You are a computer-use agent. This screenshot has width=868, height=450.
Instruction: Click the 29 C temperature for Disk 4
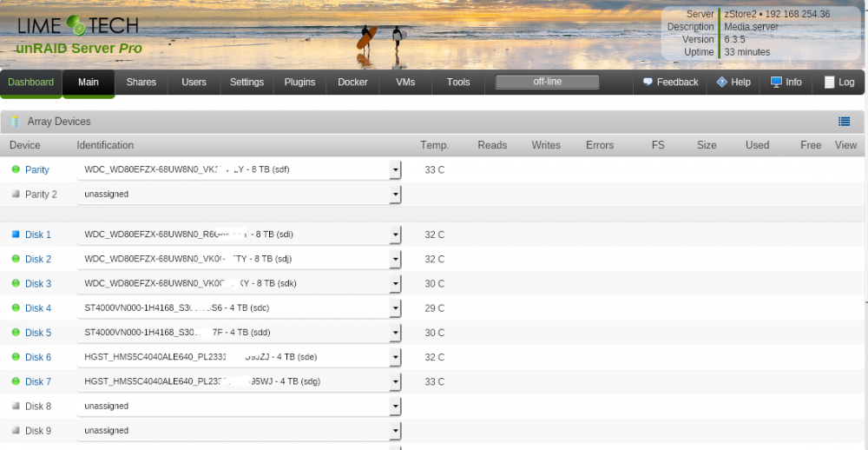coord(435,308)
